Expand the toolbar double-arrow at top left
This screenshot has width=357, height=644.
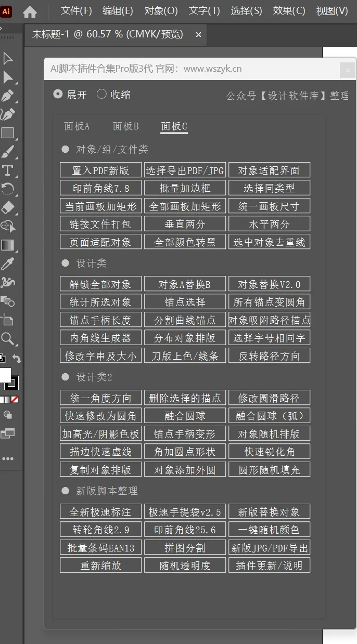[1, 29]
